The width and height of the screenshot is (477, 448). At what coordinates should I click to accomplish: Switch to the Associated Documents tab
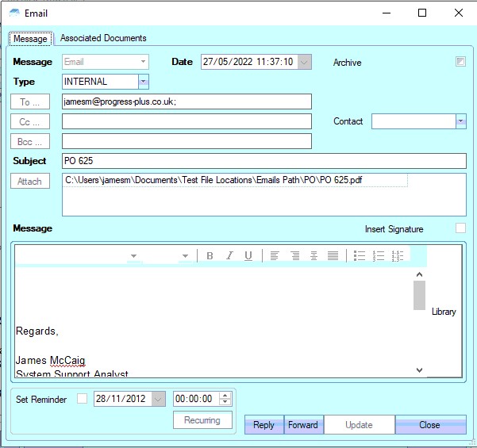click(103, 38)
